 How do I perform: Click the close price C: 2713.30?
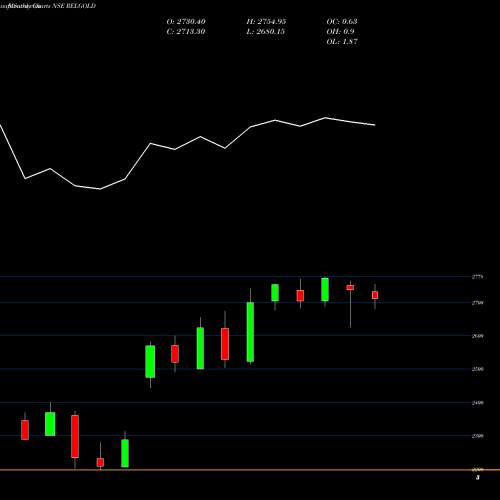click(186, 32)
